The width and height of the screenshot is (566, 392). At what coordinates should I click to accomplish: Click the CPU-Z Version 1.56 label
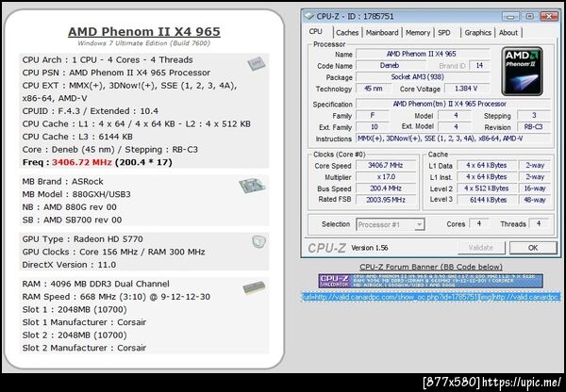point(369,248)
